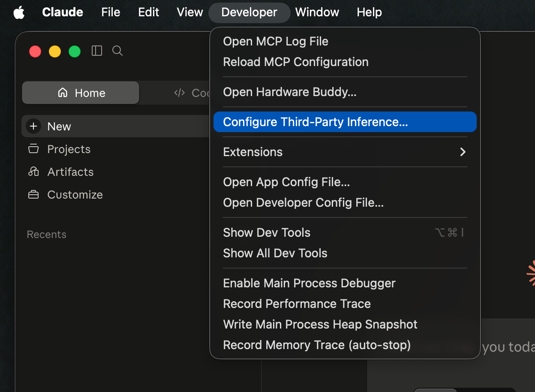Click the plus icon beside New
This screenshot has height=392, width=535.
[33, 126]
